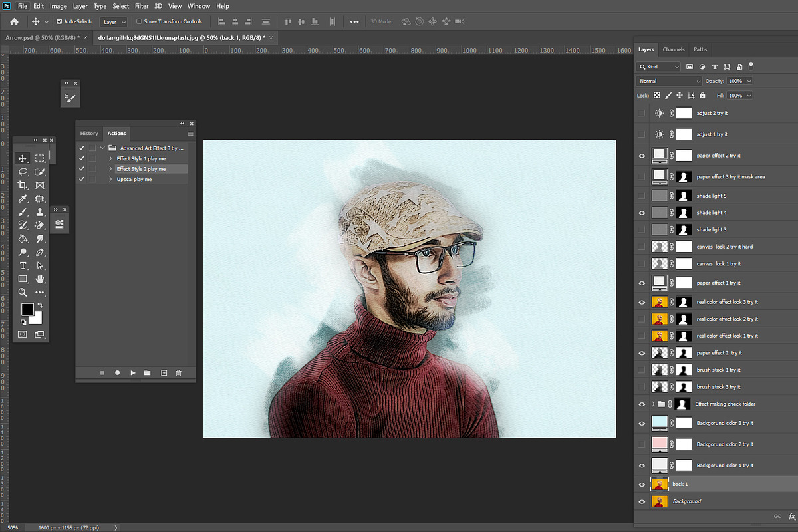
Task: Expand 'Upscal play me' action
Action: coord(110,180)
